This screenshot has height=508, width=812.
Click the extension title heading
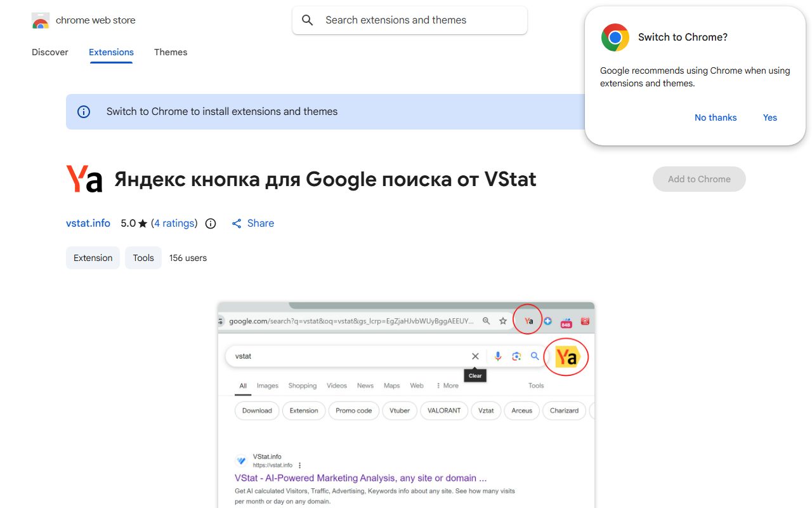pos(325,180)
